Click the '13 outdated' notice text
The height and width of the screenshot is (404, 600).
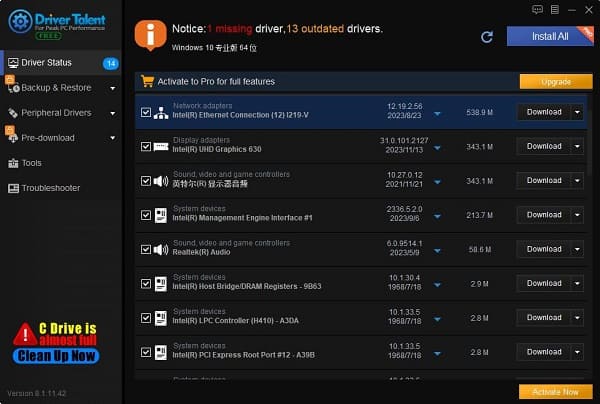coord(315,29)
